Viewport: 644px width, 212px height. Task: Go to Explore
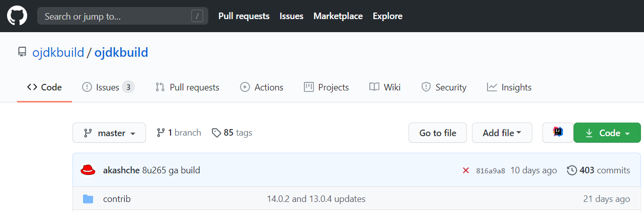[387, 16]
